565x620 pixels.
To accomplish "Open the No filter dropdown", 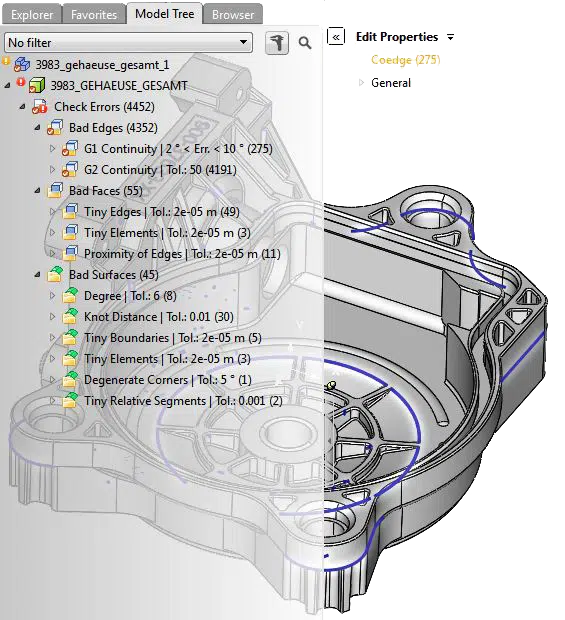I will [x=128, y=43].
